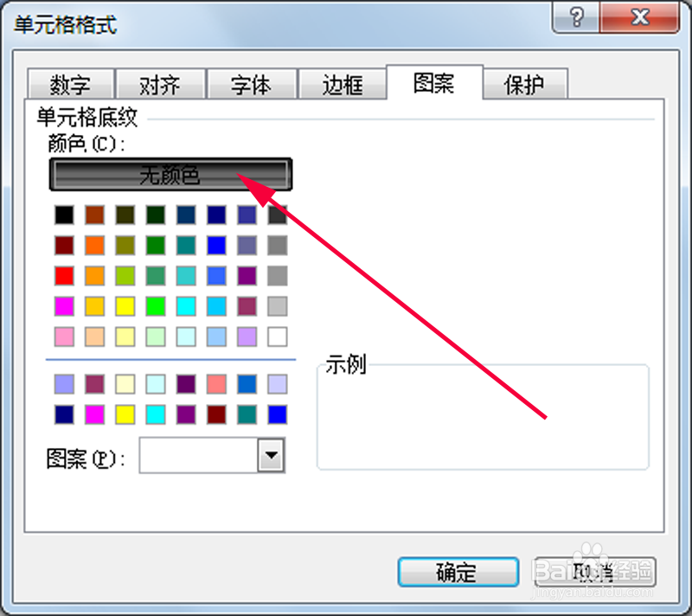Pick the dark red swatch in second row

(64, 246)
